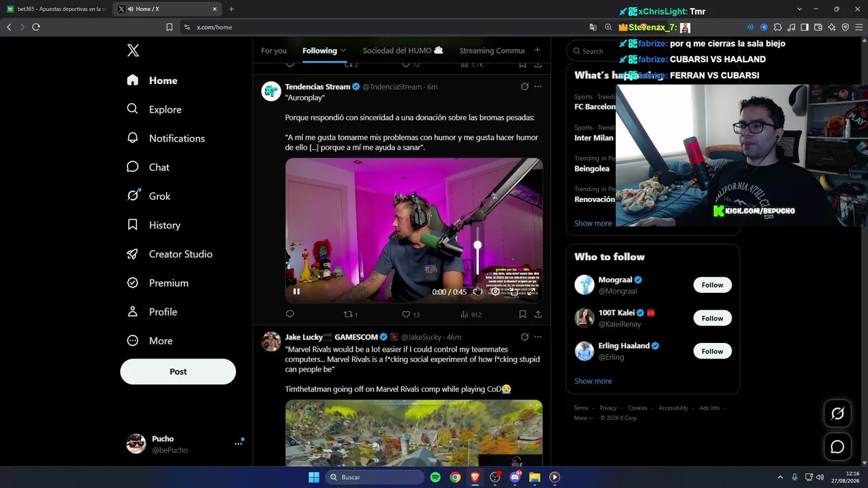Click the Post button
The height and width of the screenshot is (488, 868).
point(178,371)
